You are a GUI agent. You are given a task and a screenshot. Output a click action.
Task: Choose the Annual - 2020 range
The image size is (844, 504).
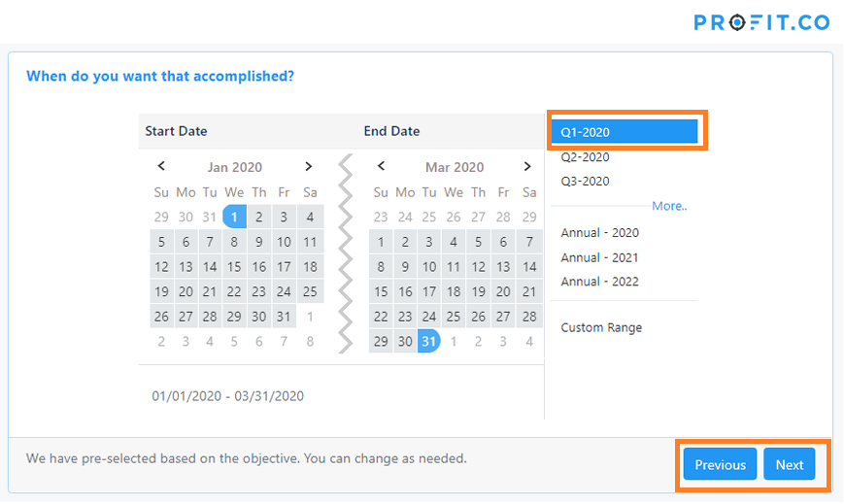tap(600, 233)
